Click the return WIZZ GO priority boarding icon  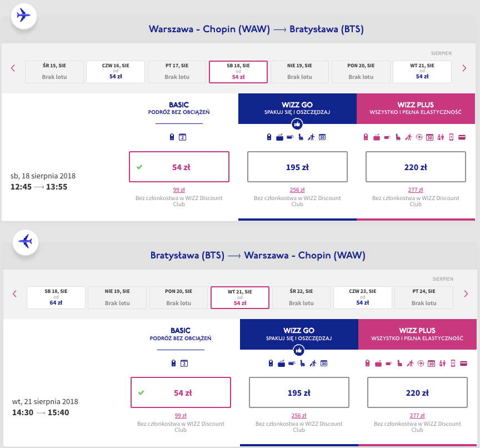313,363
